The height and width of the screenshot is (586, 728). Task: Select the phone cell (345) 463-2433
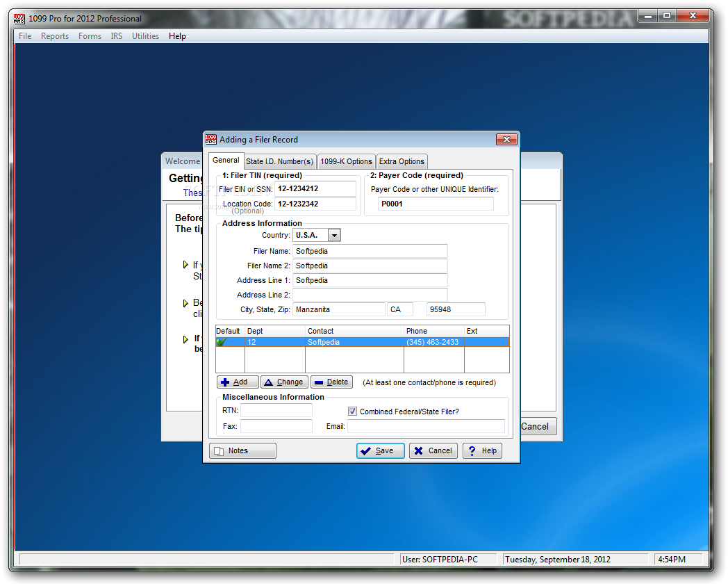coord(434,342)
